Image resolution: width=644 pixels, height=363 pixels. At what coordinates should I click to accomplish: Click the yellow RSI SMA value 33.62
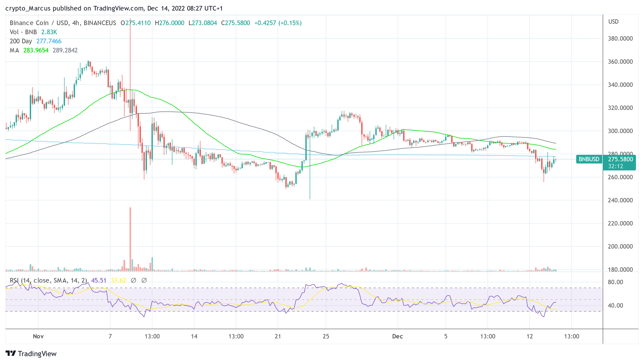(118, 280)
